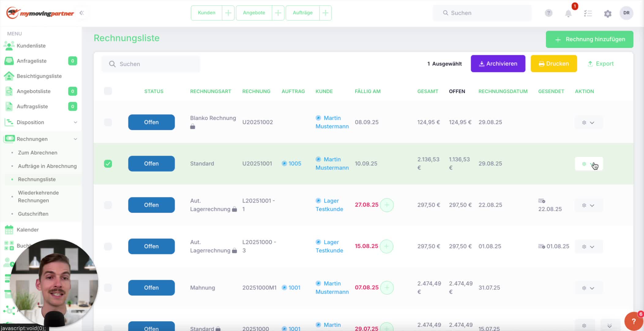Open the DR user avatar menu
Image resolution: width=644 pixels, height=331 pixels.
tap(626, 13)
